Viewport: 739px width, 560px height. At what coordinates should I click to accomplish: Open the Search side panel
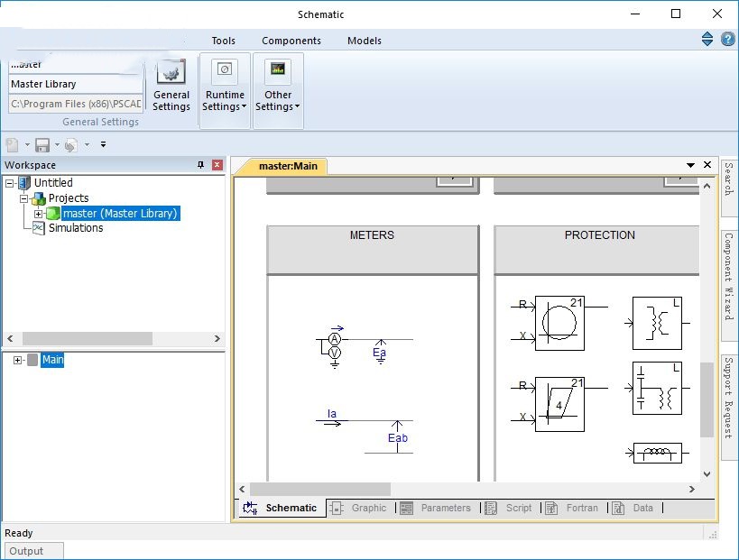(729, 188)
